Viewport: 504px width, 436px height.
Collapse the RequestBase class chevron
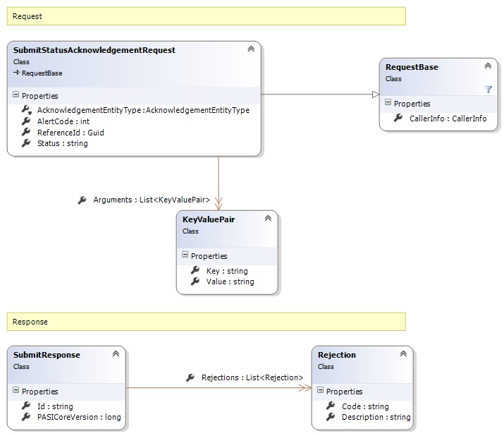pos(488,66)
